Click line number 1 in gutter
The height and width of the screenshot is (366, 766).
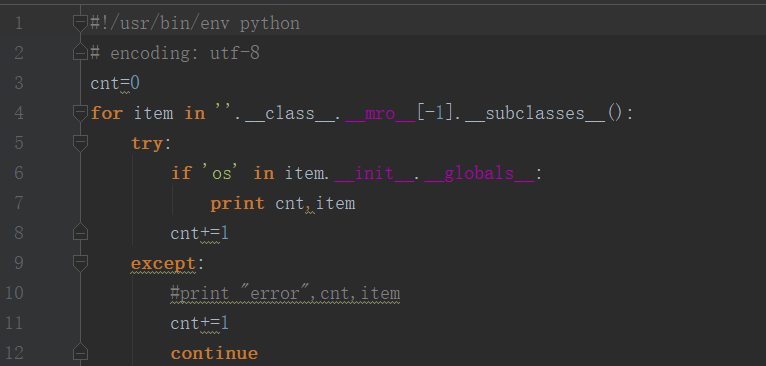pos(19,23)
